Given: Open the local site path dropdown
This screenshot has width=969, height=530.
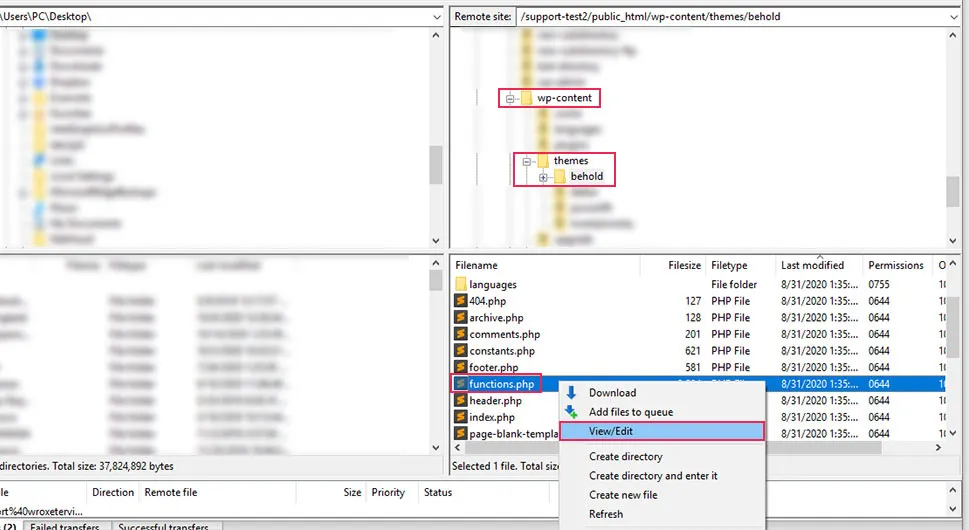Looking at the screenshot, I should (x=436, y=17).
